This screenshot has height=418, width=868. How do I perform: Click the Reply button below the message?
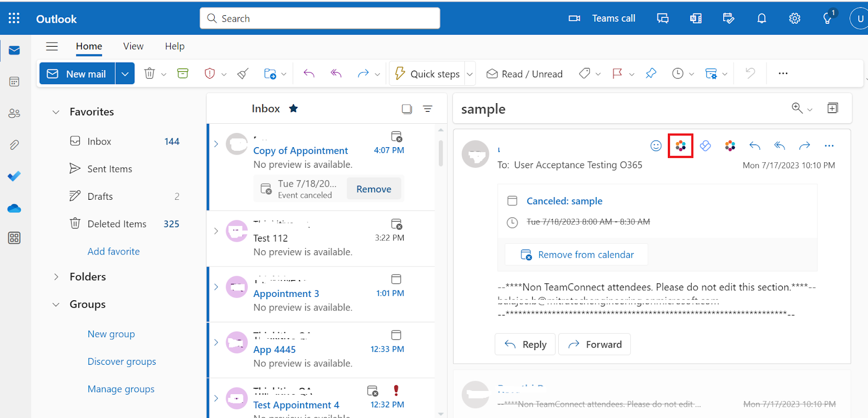(x=525, y=344)
